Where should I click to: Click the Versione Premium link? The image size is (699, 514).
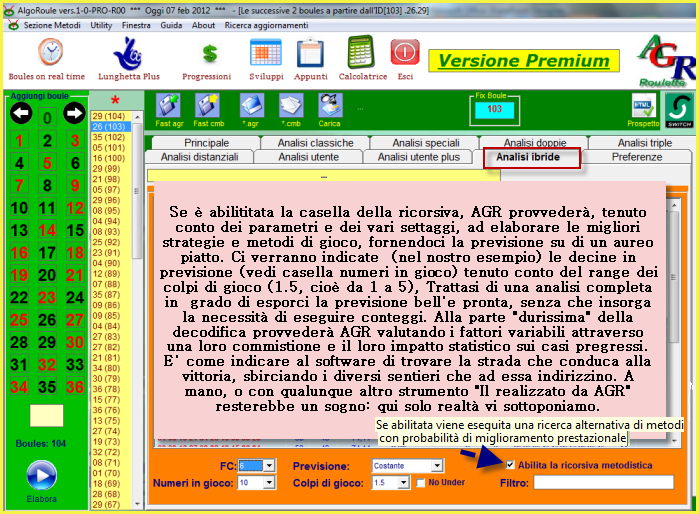point(524,61)
